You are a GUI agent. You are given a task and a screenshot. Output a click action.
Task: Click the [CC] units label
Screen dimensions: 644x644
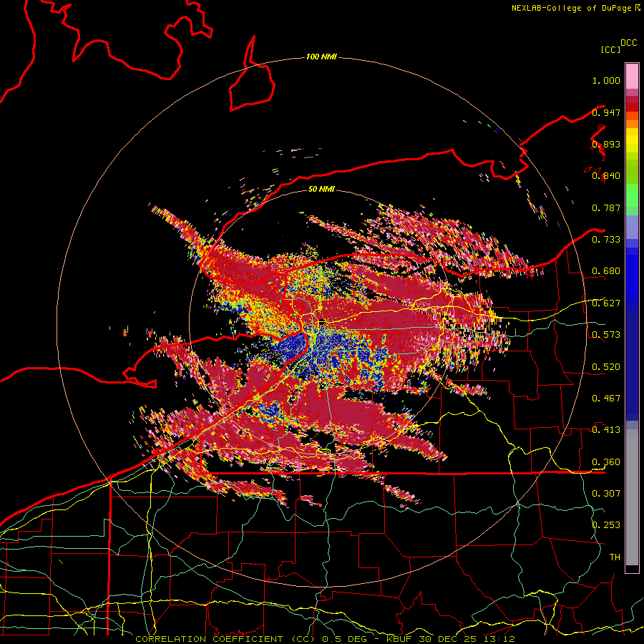(610, 49)
